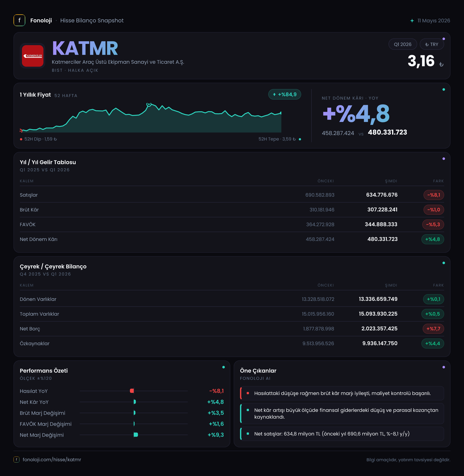Click the purple dot in the Öne Çıkanlar card corner

click(x=444, y=367)
